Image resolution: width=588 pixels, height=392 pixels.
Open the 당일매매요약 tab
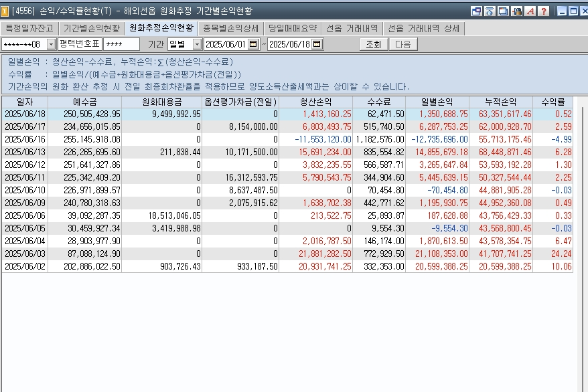pyautogui.click(x=293, y=29)
